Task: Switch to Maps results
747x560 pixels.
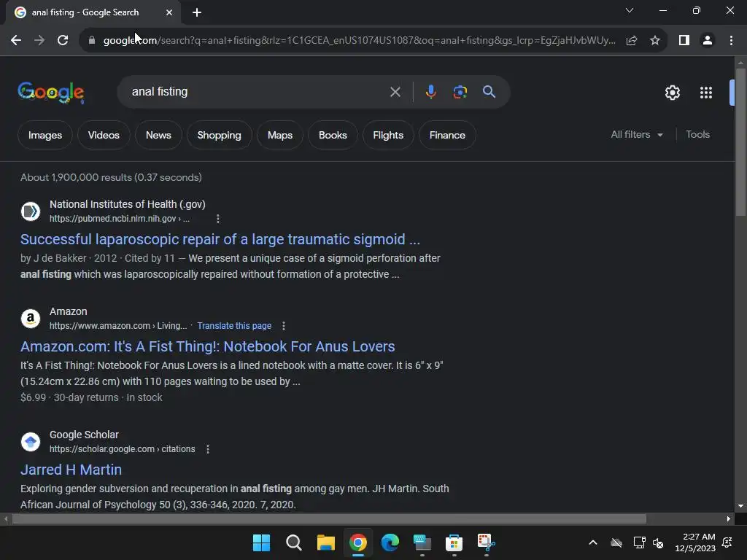Action: 280,135
